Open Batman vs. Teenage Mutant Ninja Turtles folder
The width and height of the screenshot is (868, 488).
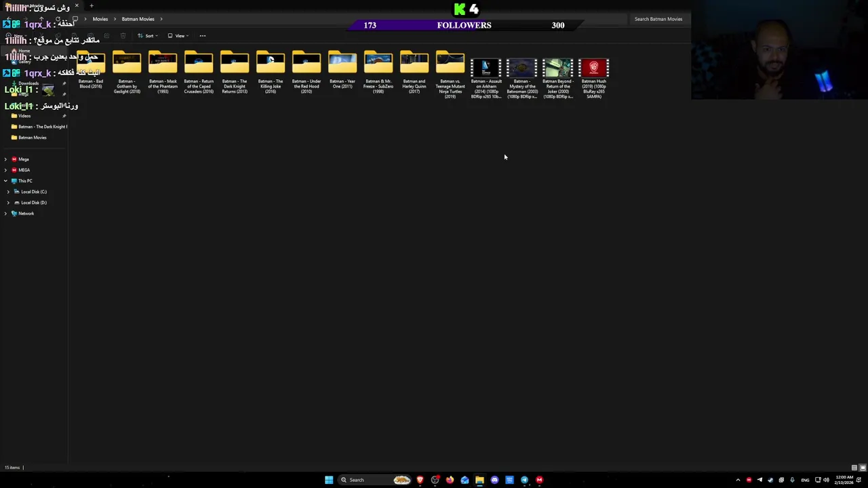click(450, 75)
